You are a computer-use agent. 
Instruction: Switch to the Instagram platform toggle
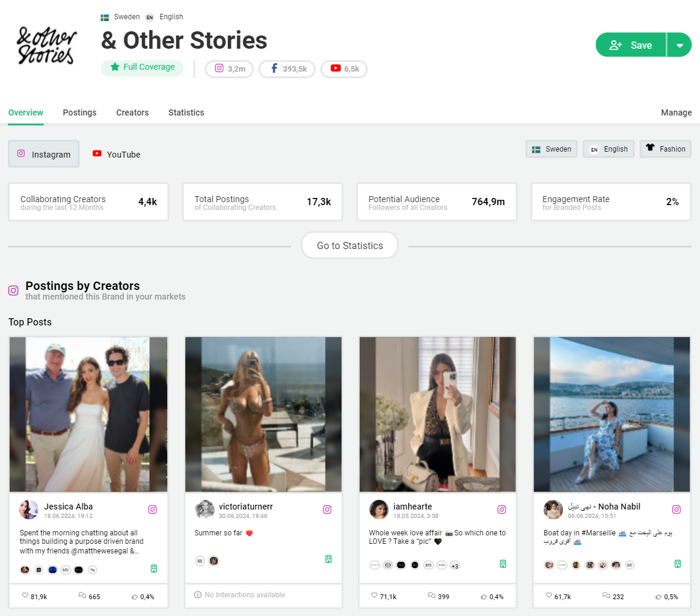click(x=44, y=154)
